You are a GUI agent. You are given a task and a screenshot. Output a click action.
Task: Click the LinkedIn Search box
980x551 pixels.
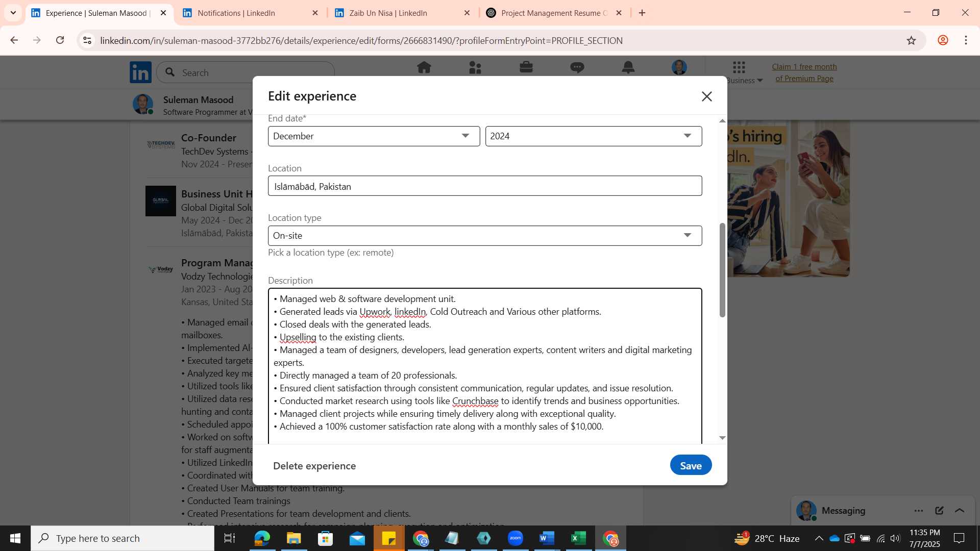click(x=246, y=72)
